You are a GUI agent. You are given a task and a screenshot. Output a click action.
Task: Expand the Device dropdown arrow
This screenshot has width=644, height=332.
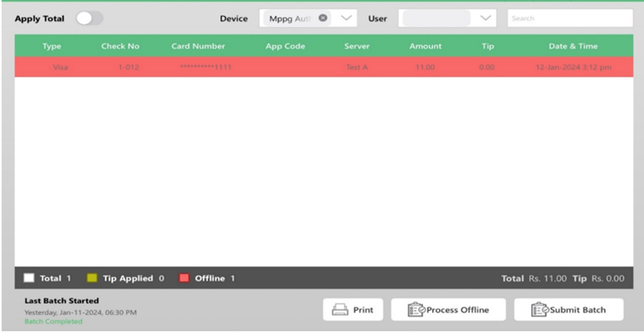[347, 18]
